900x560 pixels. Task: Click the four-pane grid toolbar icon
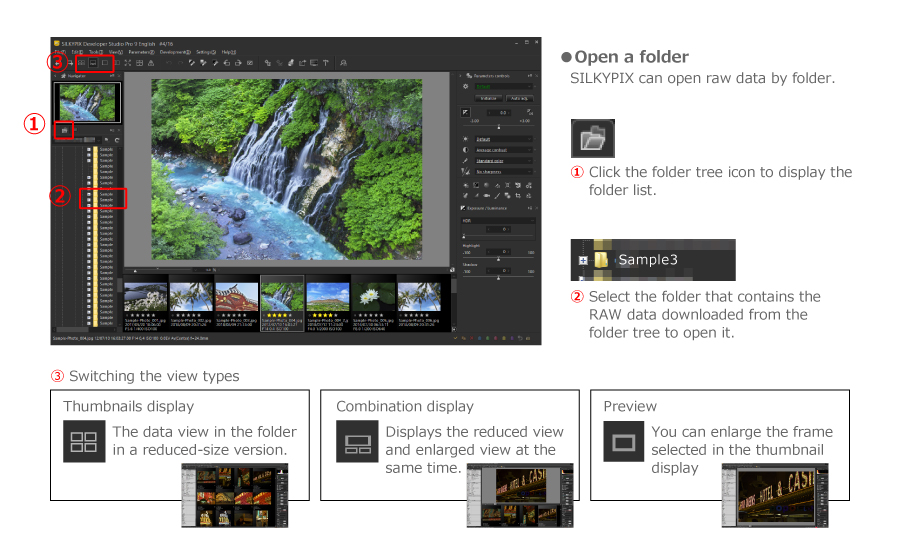point(139,63)
